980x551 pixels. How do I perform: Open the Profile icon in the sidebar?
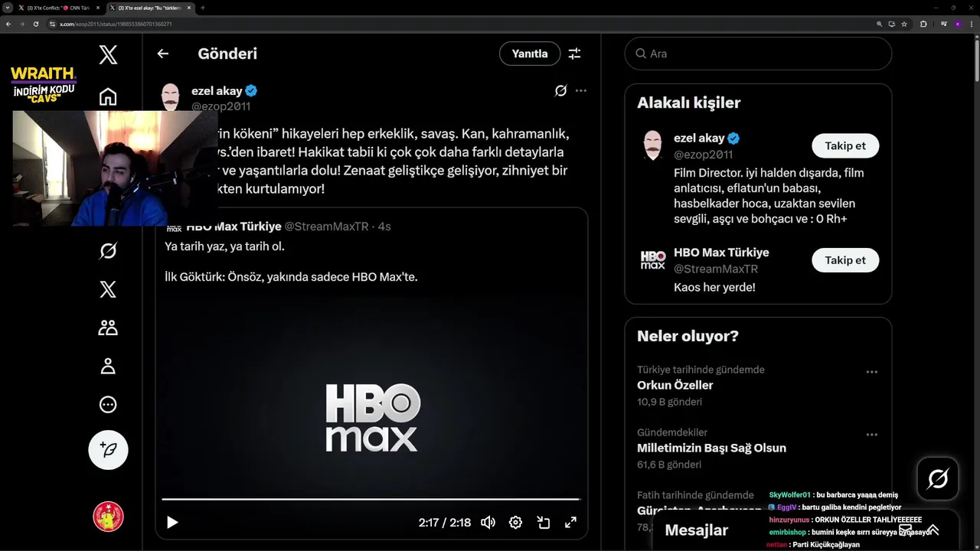(108, 366)
